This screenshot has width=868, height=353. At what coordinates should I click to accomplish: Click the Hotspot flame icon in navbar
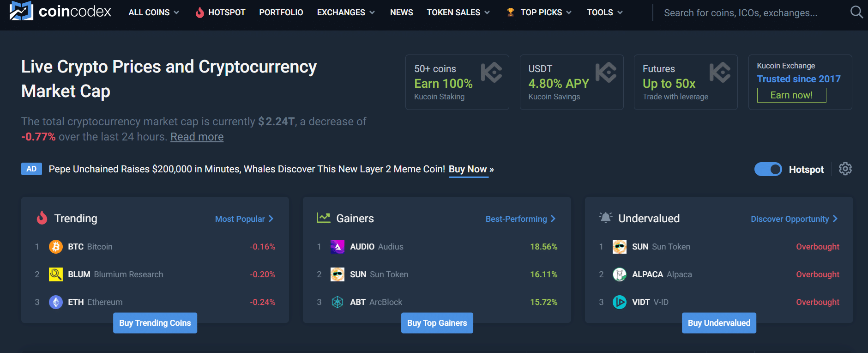click(x=199, y=12)
